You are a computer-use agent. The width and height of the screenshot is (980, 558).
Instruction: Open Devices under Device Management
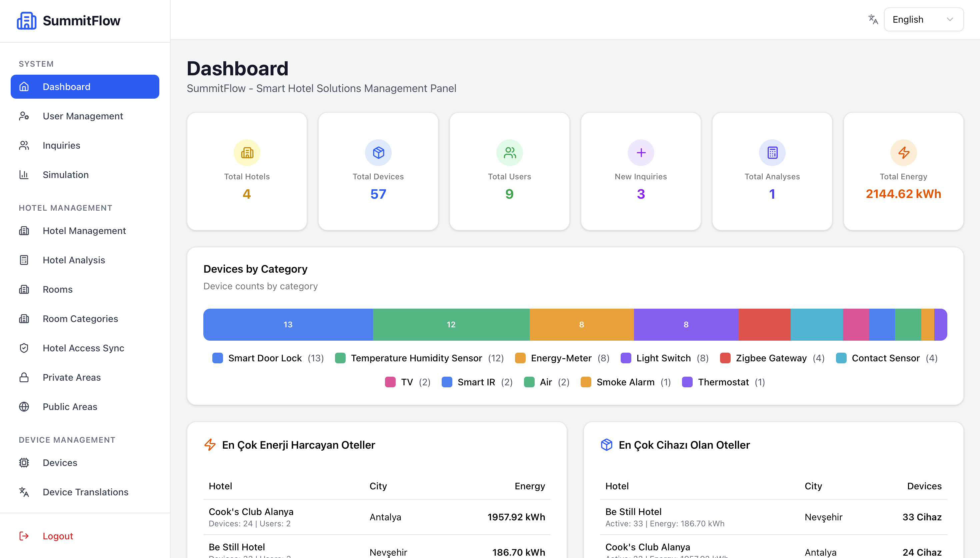[60, 463]
